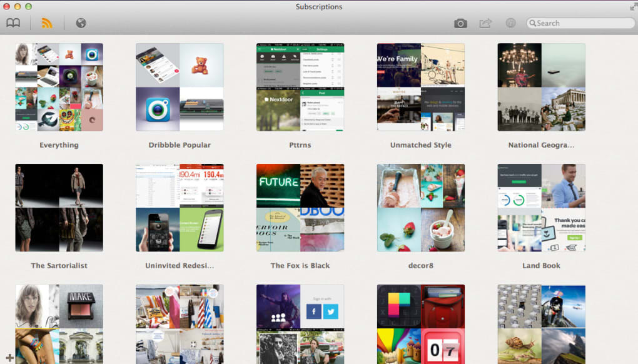638x364 pixels.
Task: Click the 'Dribbble Popular' label
Action: click(180, 145)
